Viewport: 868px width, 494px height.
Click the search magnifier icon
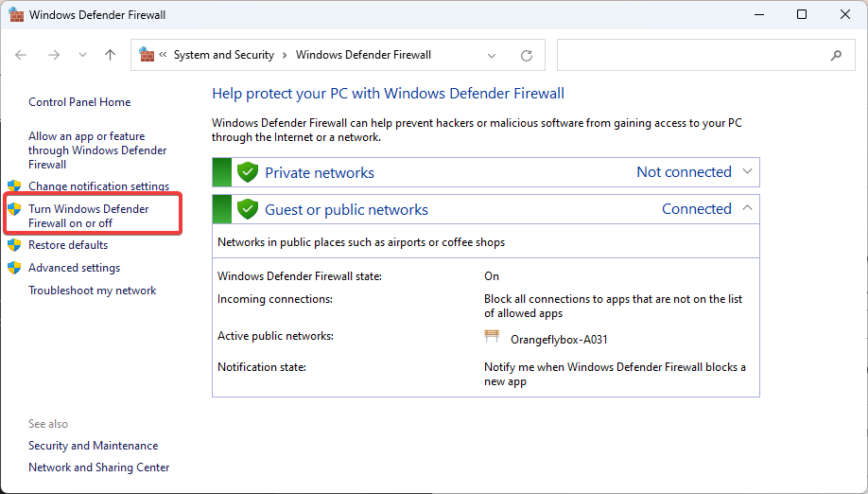click(836, 56)
